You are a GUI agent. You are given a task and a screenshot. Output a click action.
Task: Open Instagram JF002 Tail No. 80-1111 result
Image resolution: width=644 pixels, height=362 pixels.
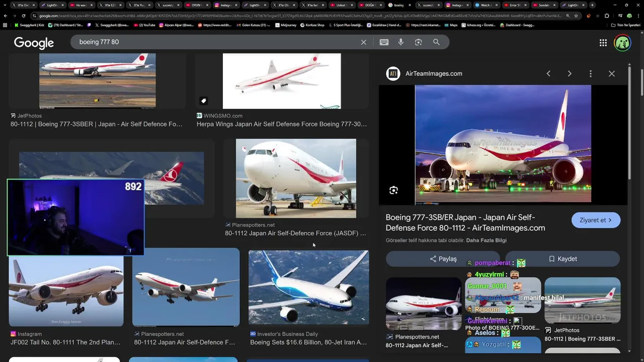[x=66, y=292]
